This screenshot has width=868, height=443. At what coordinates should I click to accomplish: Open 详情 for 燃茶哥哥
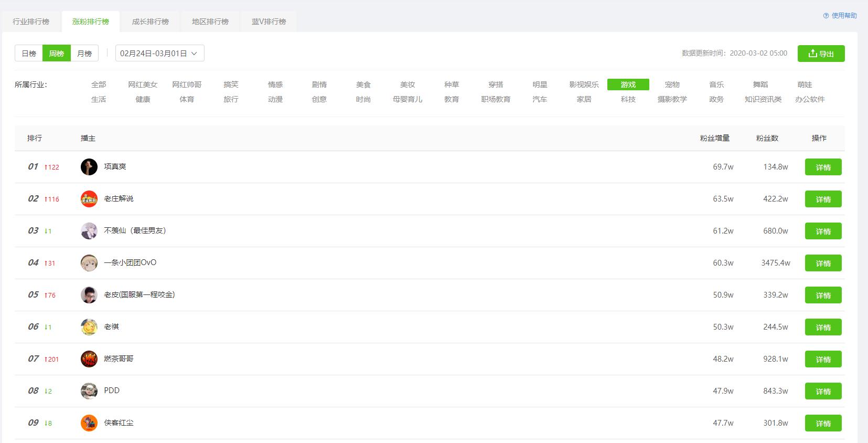tap(823, 360)
